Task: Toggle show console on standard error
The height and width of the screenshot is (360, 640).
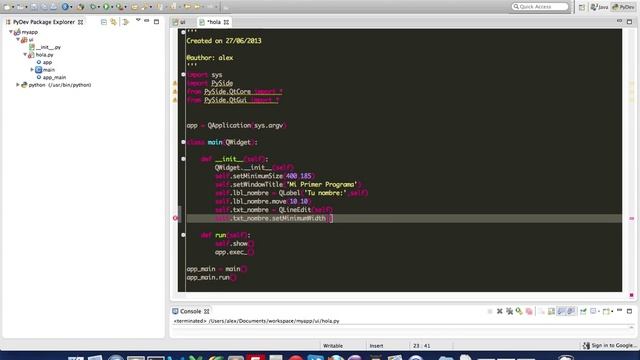Action: coord(571,311)
